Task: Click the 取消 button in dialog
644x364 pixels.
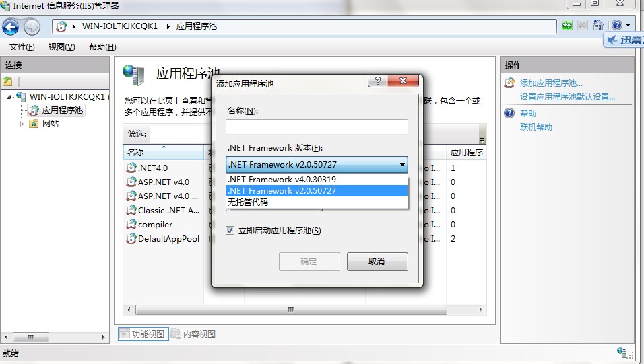Action: [x=377, y=262]
